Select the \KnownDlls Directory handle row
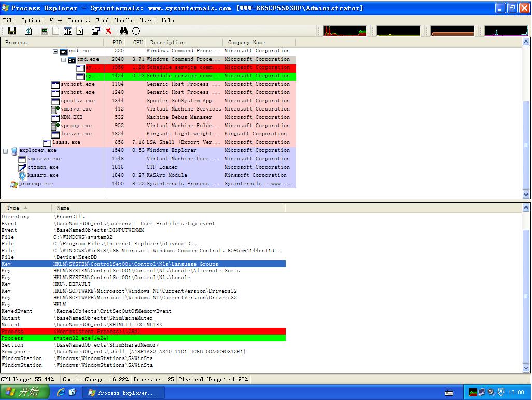 click(x=143, y=217)
